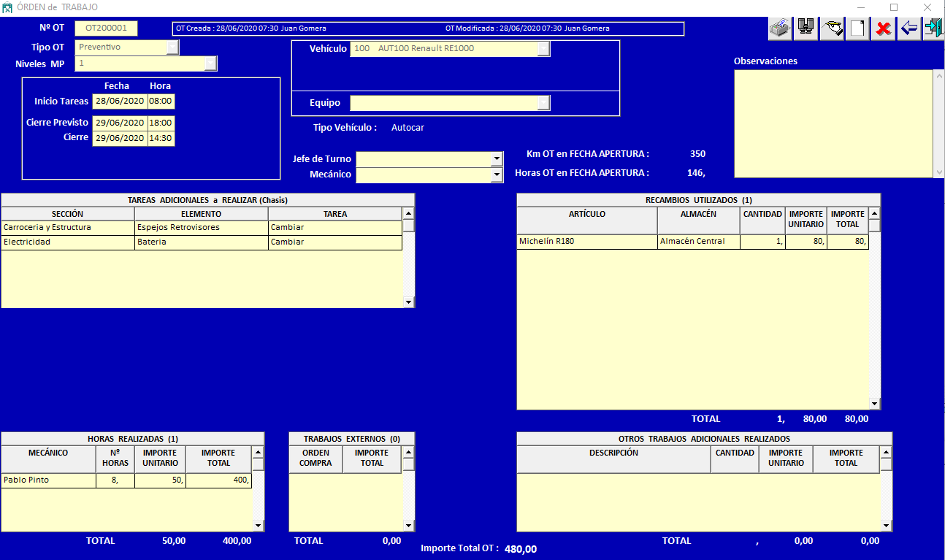Select the Pablo Pinto mechanic cell
The image size is (945, 560).
[x=49, y=480]
